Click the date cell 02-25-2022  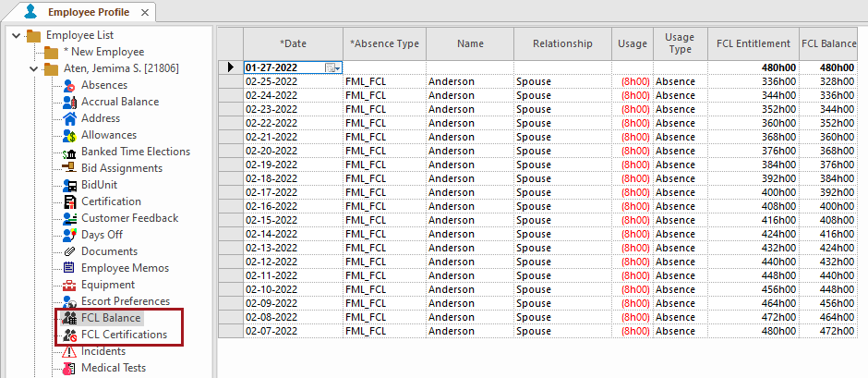pyautogui.click(x=294, y=81)
